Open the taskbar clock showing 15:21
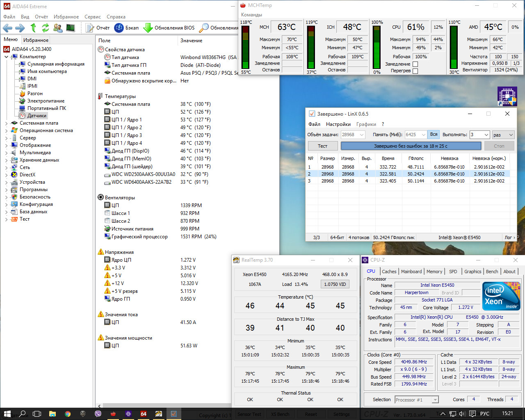 [507, 413]
